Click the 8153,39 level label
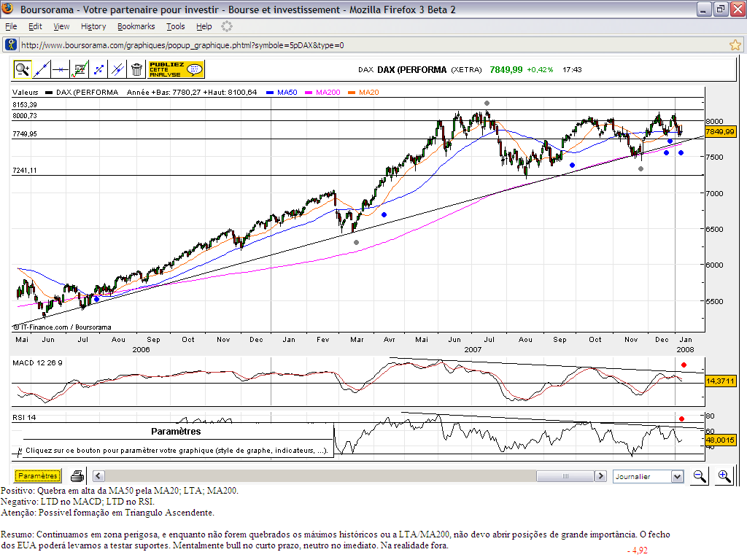The height and width of the screenshot is (560, 747). 25,105
